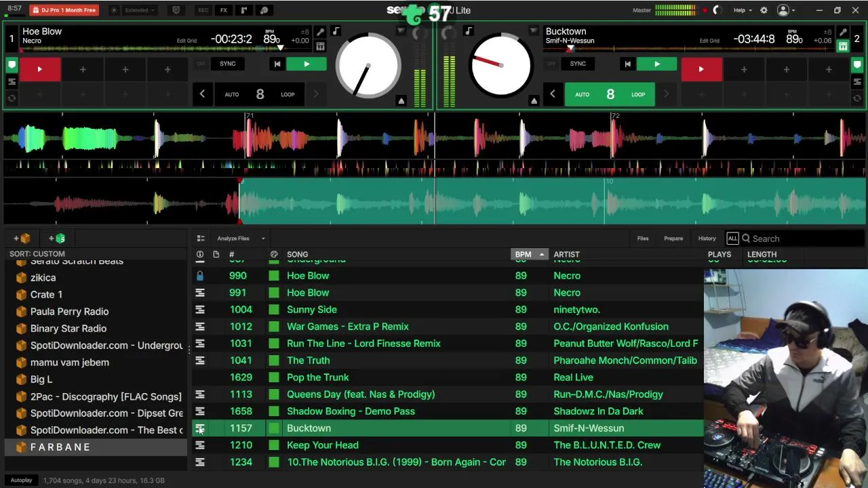868x488 pixels.
Task: Open the Practice Mode icon next to FX
Action: click(243, 10)
